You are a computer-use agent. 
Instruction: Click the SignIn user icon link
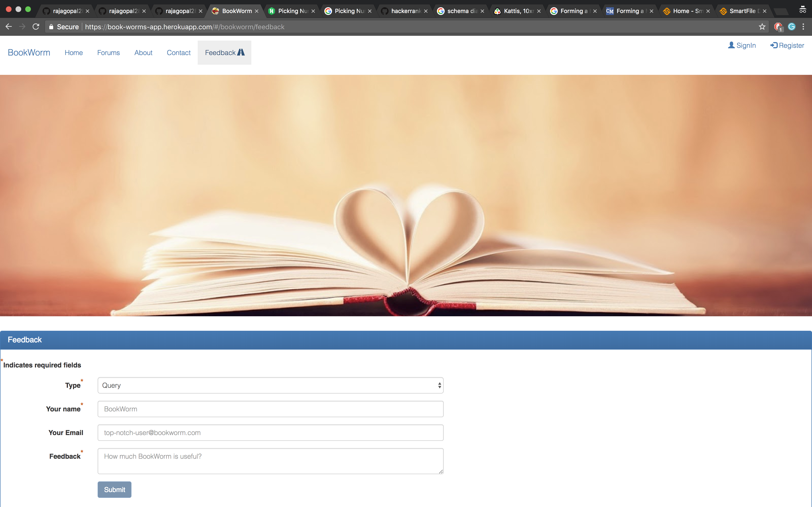point(741,45)
